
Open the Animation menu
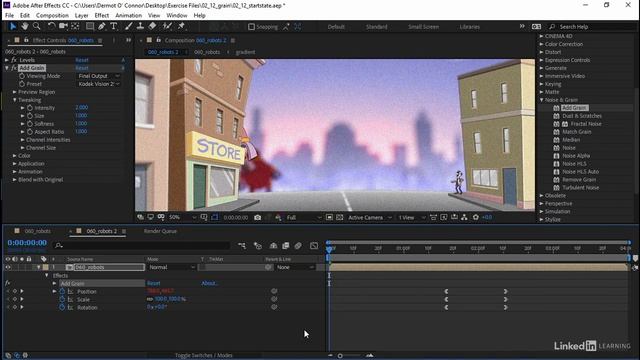tap(128, 16)
